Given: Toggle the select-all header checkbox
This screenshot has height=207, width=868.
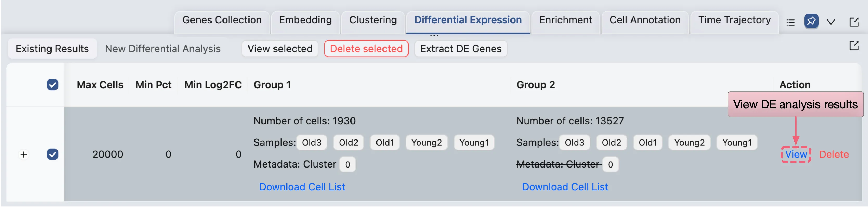Looking at the screenshot, I should pos(53,84).
